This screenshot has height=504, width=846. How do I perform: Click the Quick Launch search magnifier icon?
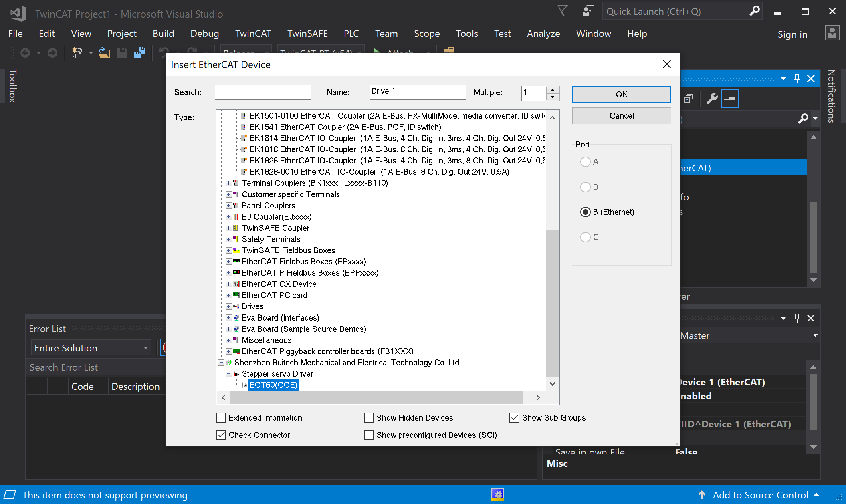[x=754, y=11]
